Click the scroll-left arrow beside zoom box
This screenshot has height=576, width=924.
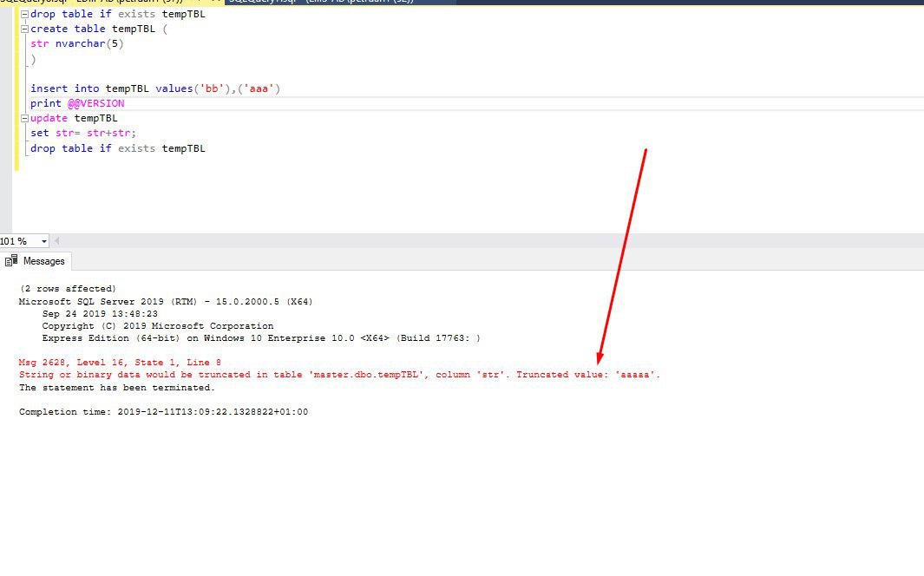click(56, 241)
